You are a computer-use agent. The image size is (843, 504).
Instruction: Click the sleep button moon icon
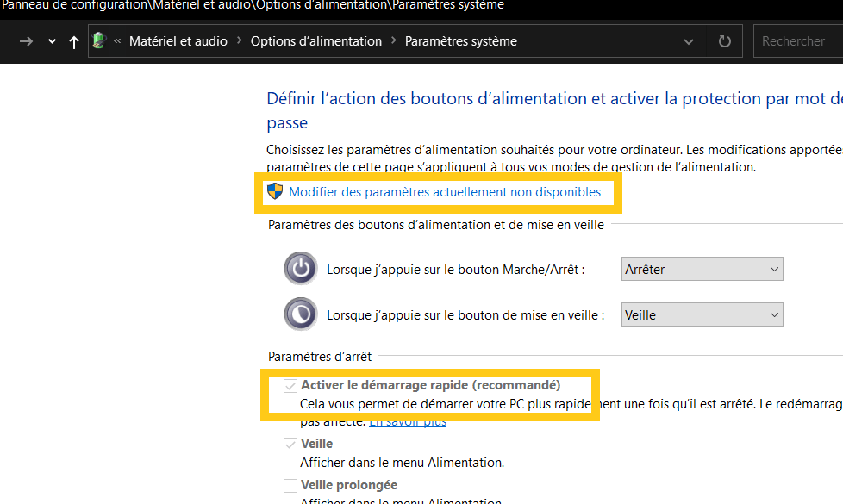(301, 314)
